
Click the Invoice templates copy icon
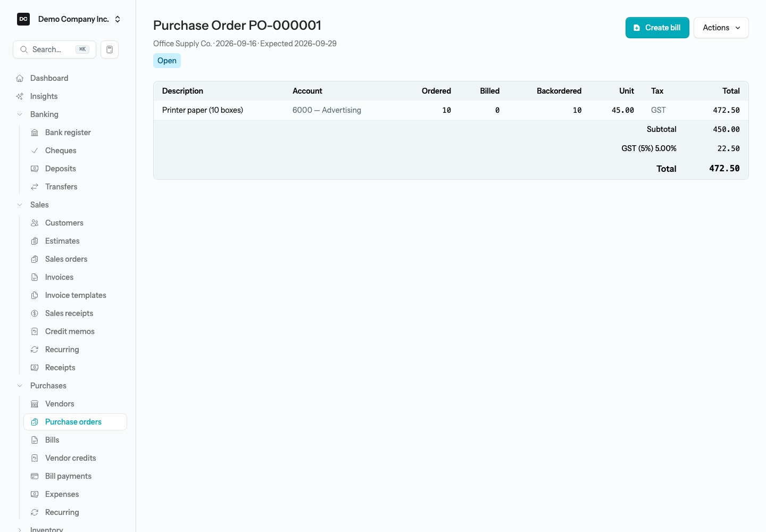(x=35, y=295)
